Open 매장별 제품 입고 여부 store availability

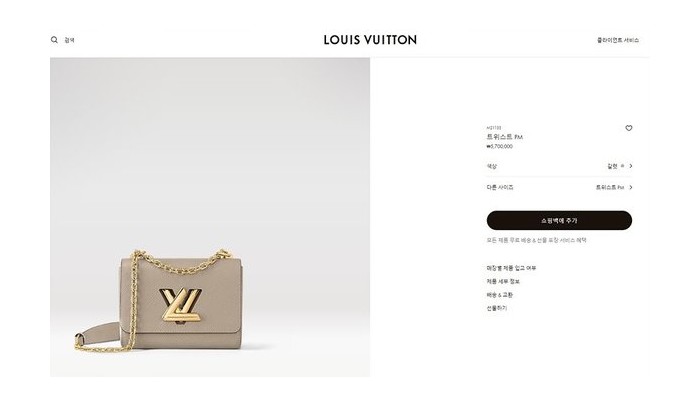click(x=511, y=268)
